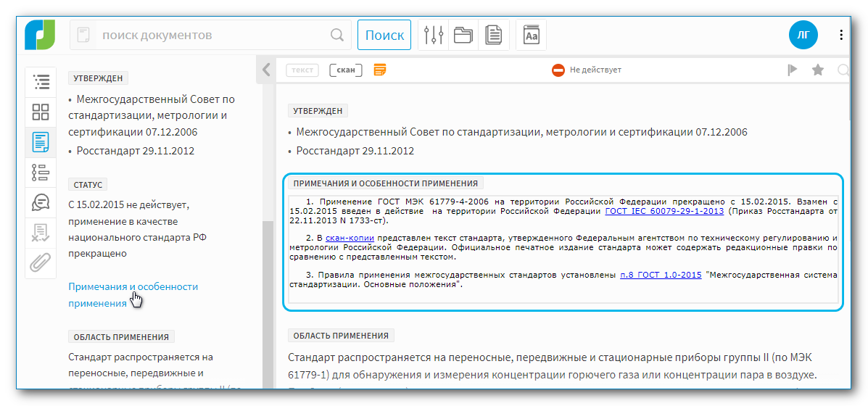This screenshot has width=868, height=406.
Task: Click ПРИМЕЧАНИЯ И ОСОБЕННОСТИ ПРИМЕНЕНИЯ heading
Action: point(387,183)
